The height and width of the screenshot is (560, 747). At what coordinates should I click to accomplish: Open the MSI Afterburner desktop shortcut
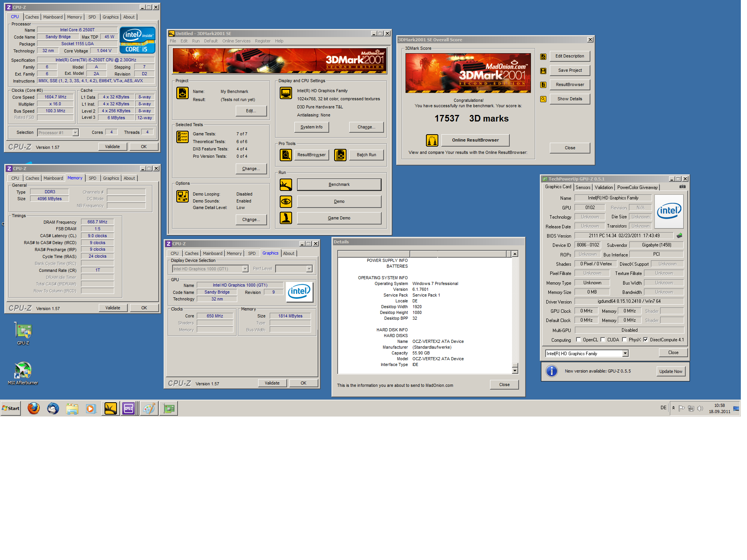click(x=23, y=373)
